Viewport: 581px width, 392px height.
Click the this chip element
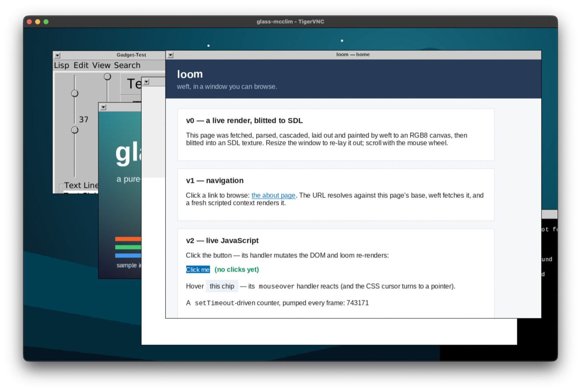coord(222,286)
